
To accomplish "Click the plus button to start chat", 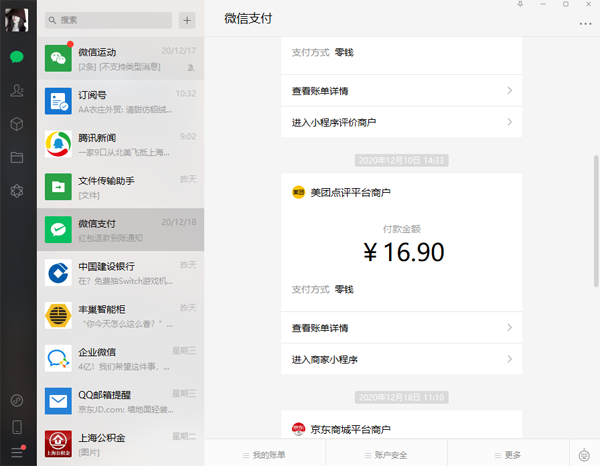I will (x=187, y=20).
